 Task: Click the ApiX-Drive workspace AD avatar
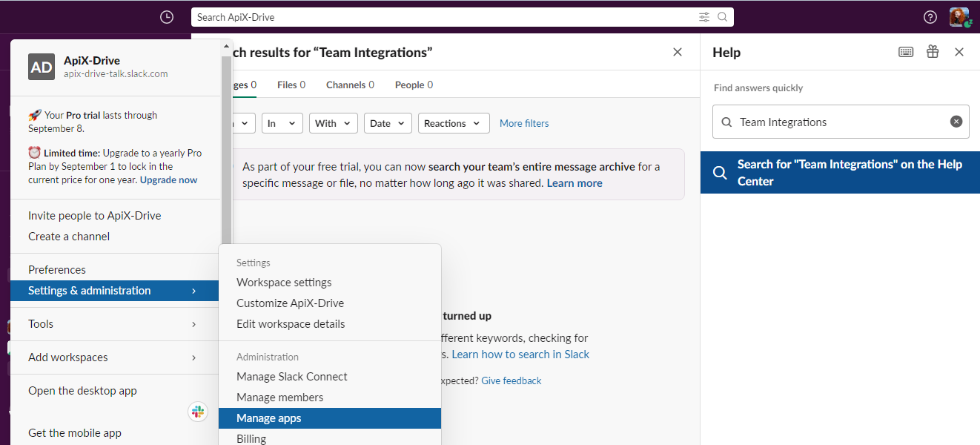[42, 67]
